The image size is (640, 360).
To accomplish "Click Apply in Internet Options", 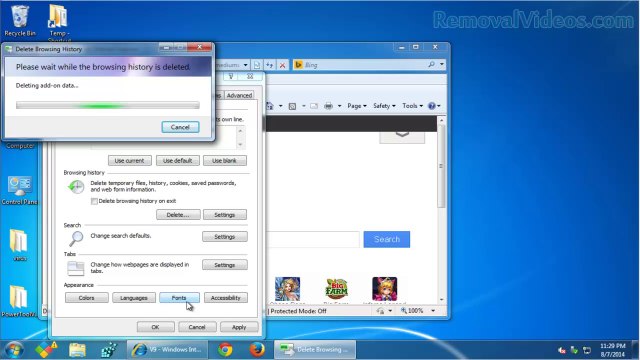I will click(x=239, y=327).
